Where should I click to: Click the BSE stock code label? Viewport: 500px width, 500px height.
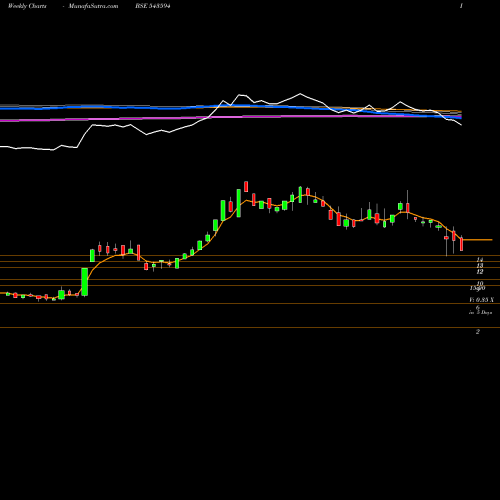tap(153, 6)
